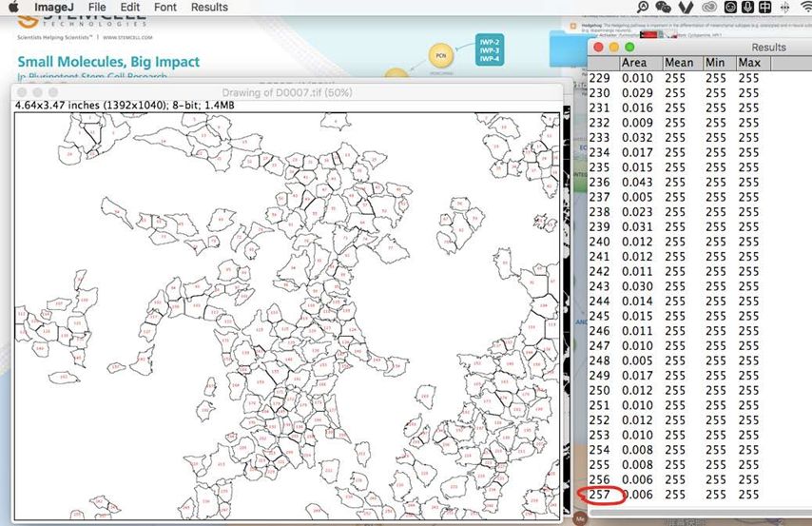Image resolution: width=812 pixels, height=526 pixels.
Task: Click area value 0.023 in row 238
Action: [x=637, y=212]
